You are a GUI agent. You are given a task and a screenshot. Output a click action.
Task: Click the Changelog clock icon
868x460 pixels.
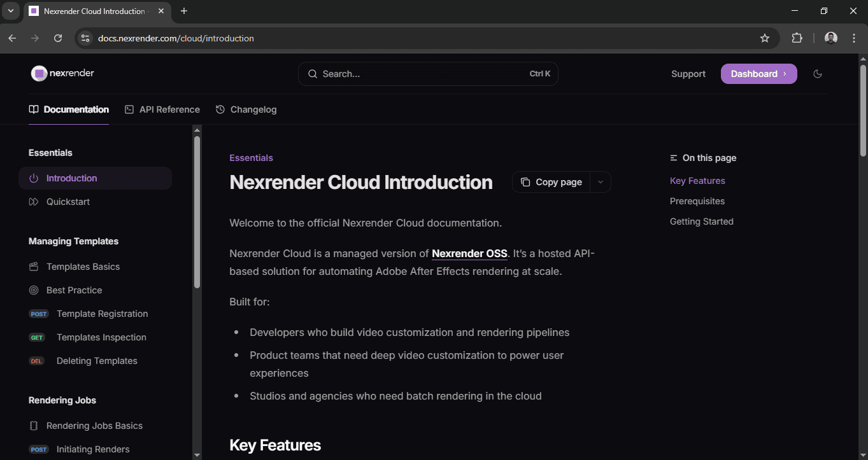coord(219,109)
